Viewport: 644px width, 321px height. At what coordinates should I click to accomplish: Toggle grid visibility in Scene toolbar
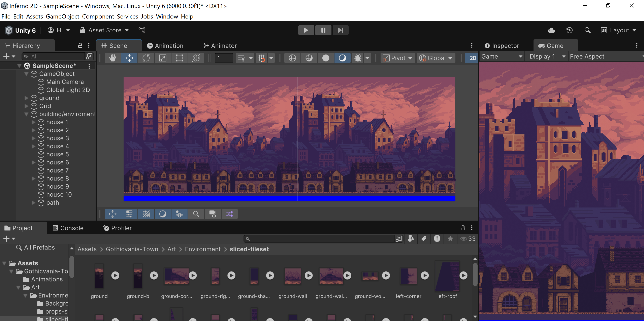pyautogui.click(x=241, y=58)
